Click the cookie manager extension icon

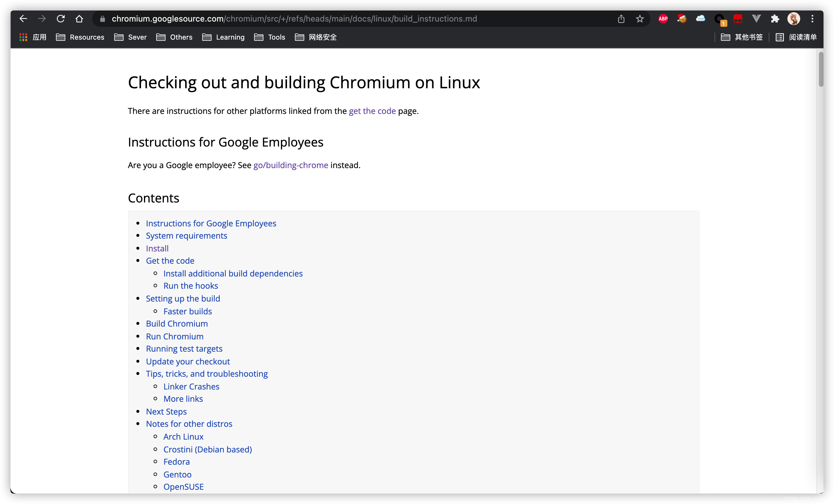[x=681, y=19]
